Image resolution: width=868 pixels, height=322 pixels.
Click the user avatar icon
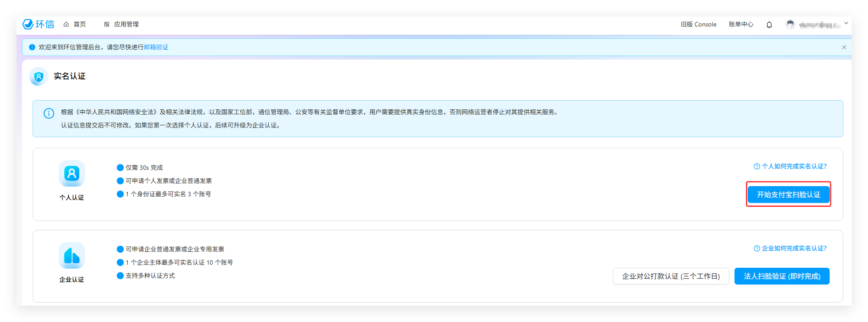click(x=790, y=25)
